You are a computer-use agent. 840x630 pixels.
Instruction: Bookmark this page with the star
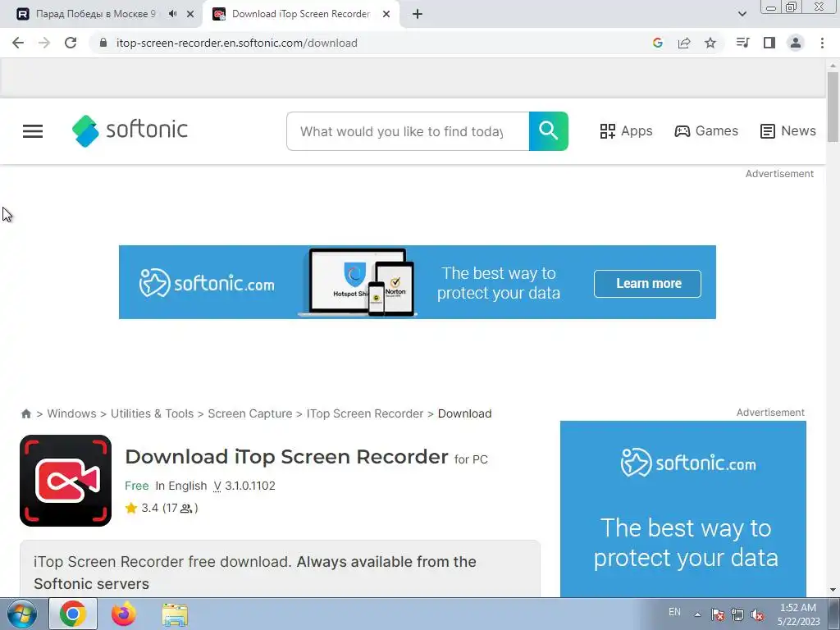[710, 43]
